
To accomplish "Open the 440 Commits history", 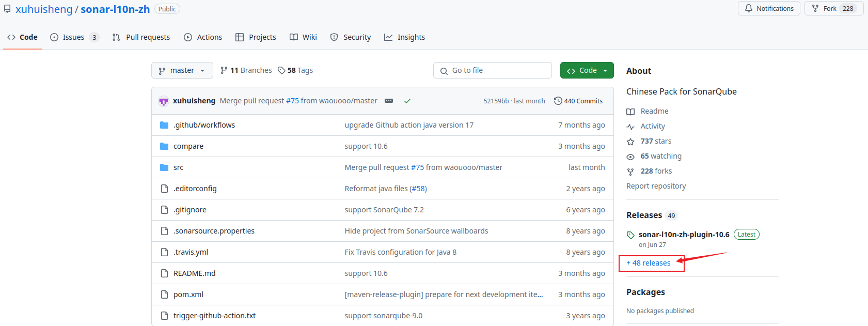I will pyautogui.click(x=578, y=101).
